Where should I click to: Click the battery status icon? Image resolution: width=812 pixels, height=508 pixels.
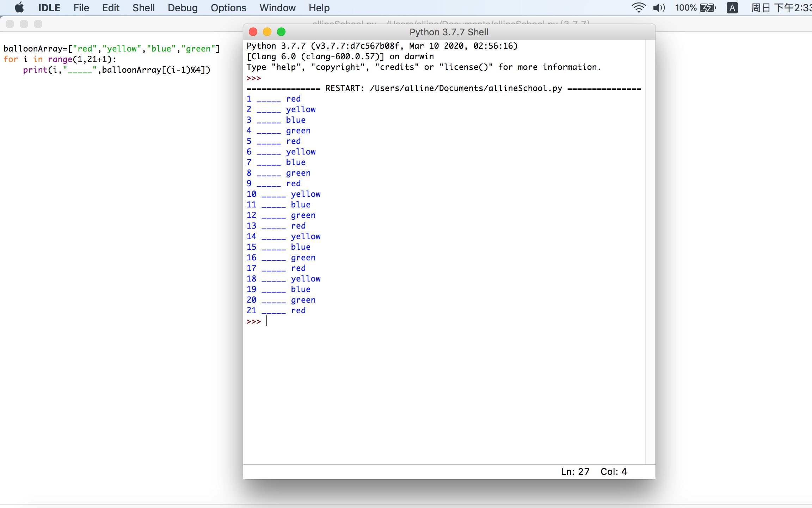pos(707,7)
